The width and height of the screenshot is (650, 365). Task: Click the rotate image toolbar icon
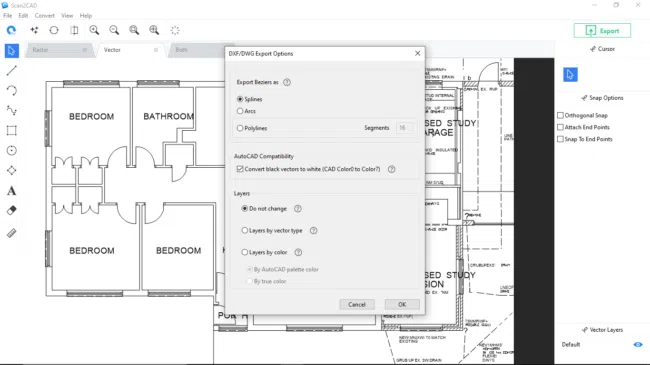tap(54, 30)
